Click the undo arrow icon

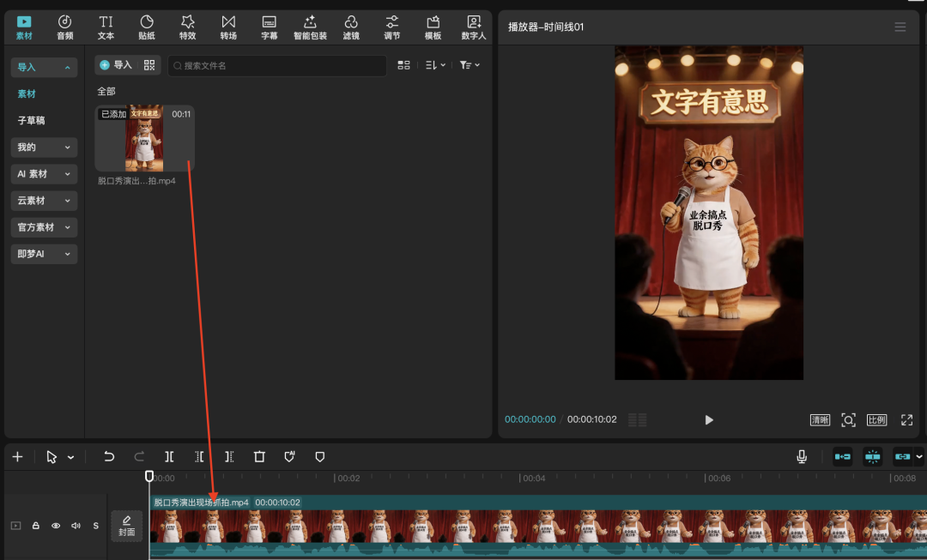[109, 456]
